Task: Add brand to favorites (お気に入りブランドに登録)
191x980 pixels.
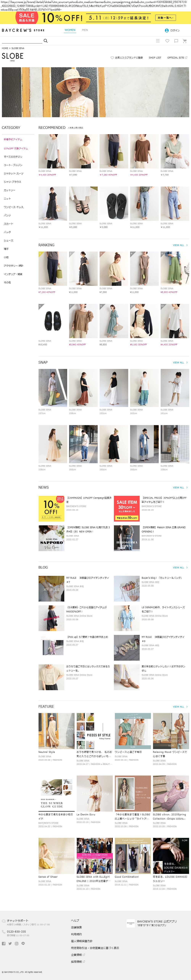Action: (x=127, y=58)
